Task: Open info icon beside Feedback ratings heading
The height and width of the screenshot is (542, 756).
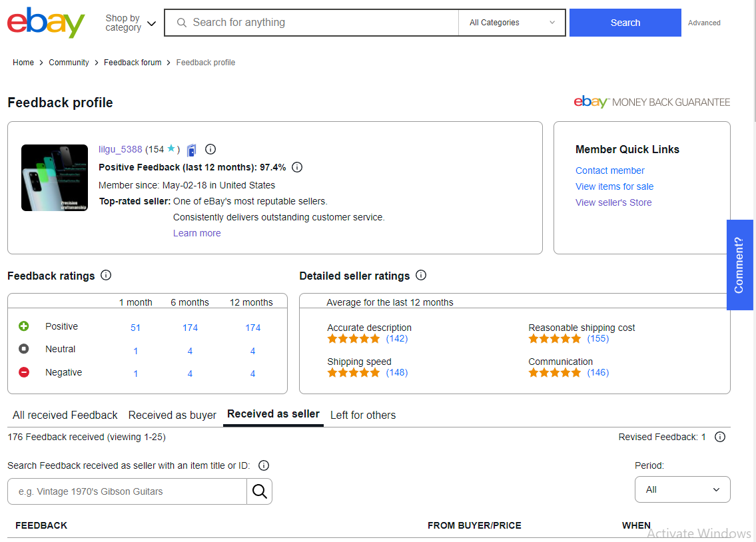Action: (x=106, y=275)
